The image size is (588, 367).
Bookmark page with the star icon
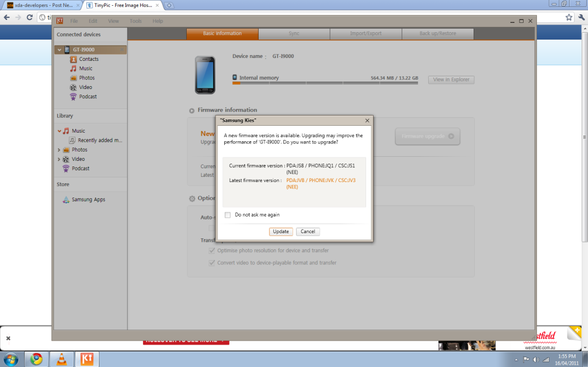pos(569,17)
